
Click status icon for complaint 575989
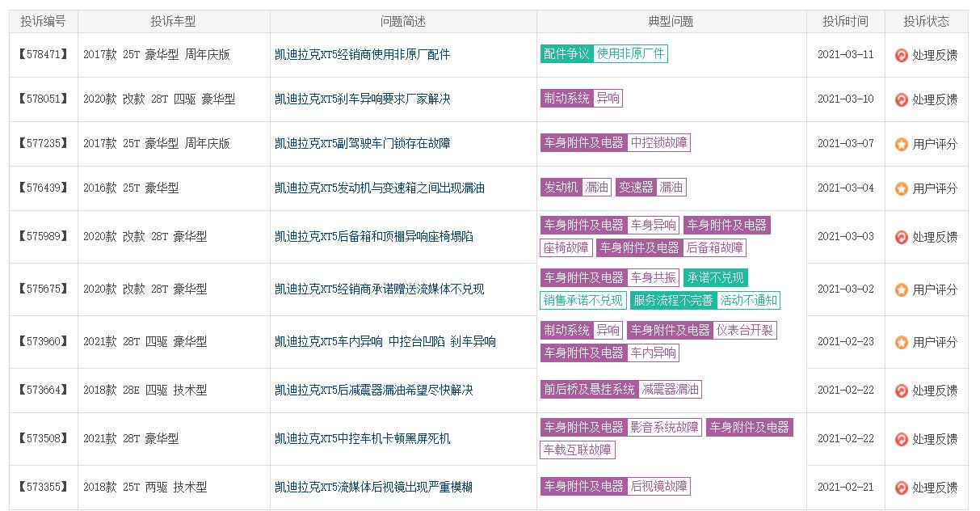tap(902, 237)
